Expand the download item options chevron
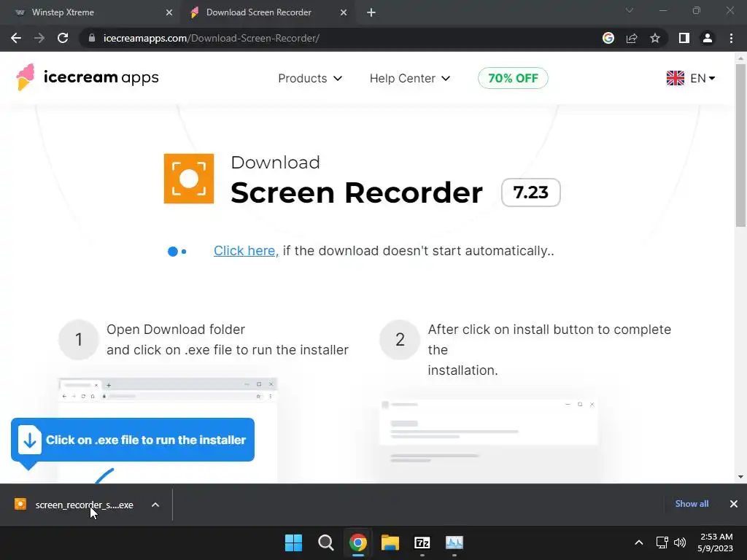Image resolution: width=747 pixels, height=560 pixels. [x=155, y=505]
